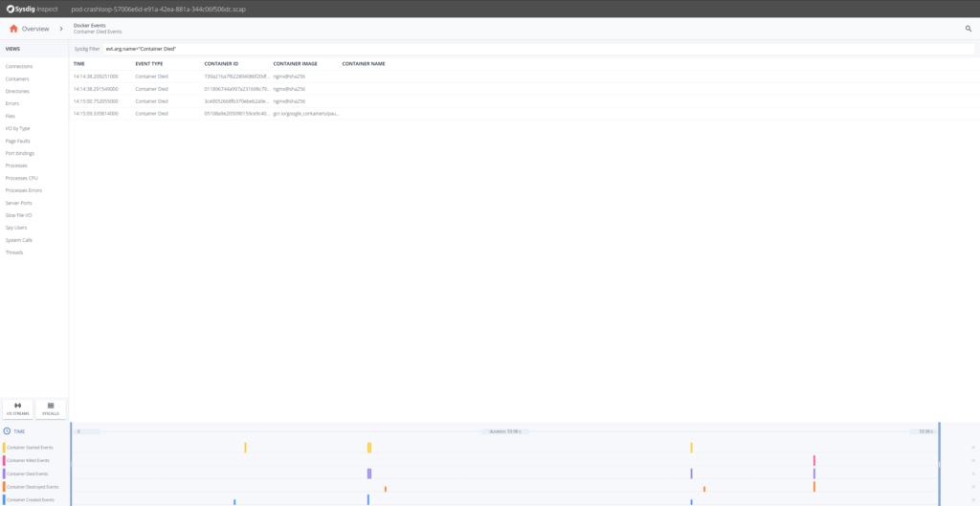Screen dimensions: 980x506
Task: Open the Processes Errors view
Action: [23, 190]
